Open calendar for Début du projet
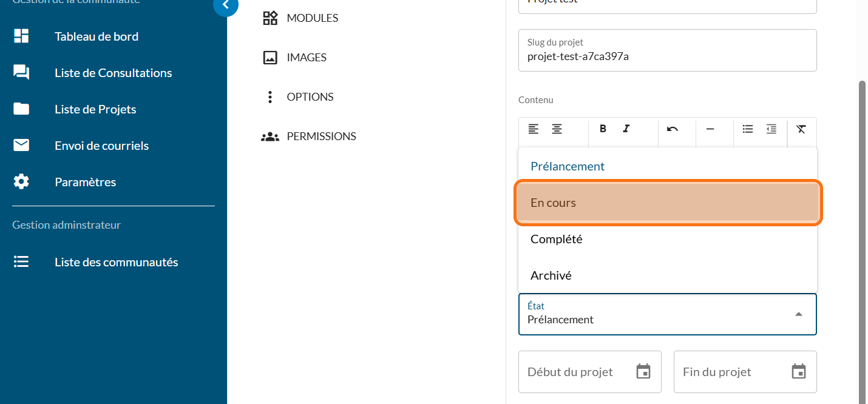 pyautogui.click(x=643, y=371)
